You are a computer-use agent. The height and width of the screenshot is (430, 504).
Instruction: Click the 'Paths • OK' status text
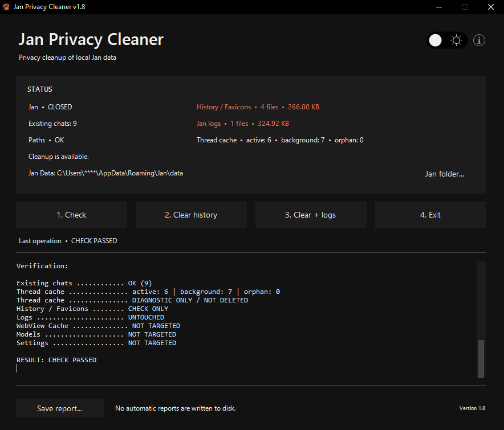coord(46,140)
